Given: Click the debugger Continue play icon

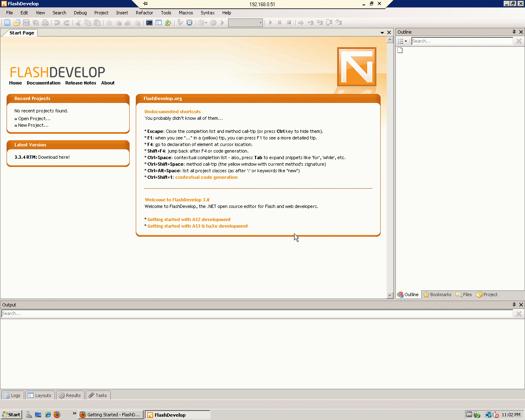Looking at the screenshot, I should coord(270,23).
